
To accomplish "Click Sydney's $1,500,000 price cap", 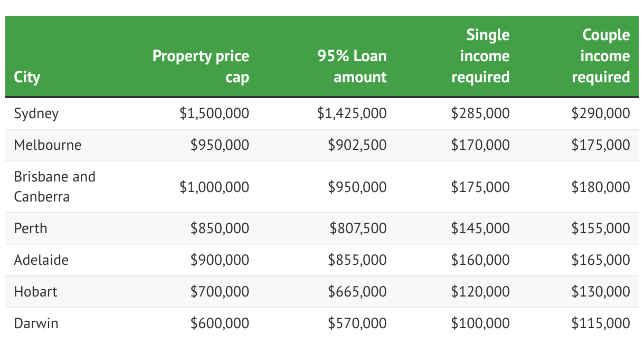I will pyautogui.click(x=214, y=113).
